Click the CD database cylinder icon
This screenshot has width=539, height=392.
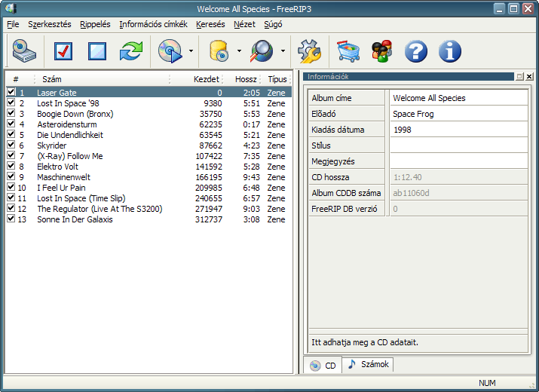tap(219, 51)
